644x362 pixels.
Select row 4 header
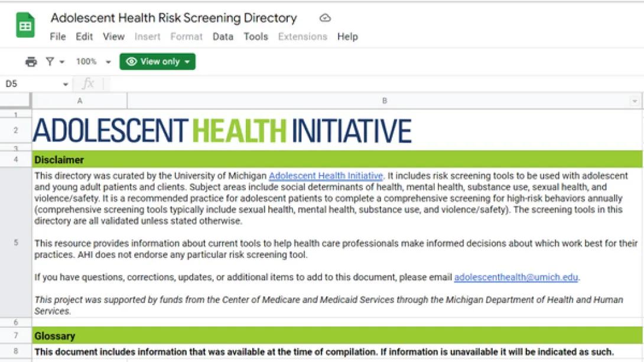(x=15, y=159)
